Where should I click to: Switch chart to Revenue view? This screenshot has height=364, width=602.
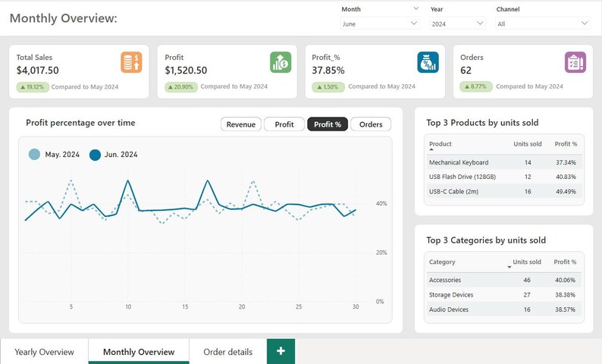coord(240,124)
